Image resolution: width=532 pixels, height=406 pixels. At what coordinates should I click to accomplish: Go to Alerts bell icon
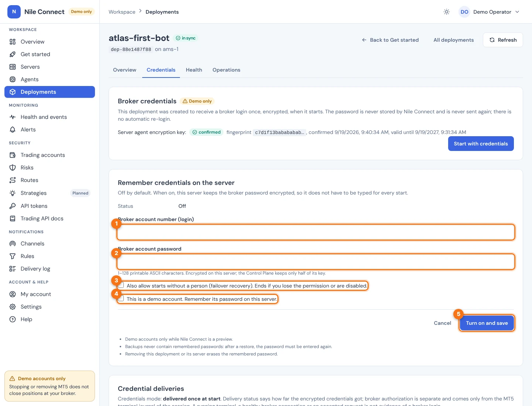(13, 130)
